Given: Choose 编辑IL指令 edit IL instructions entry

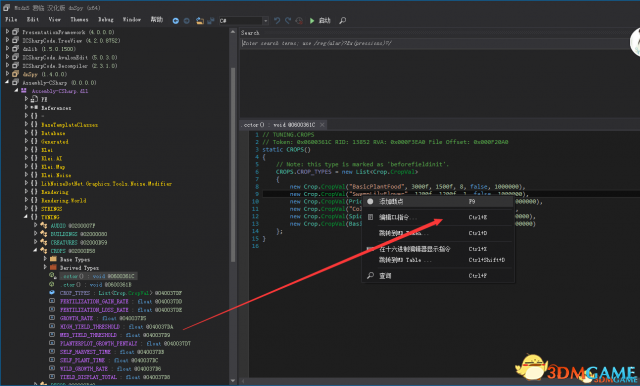Looking at the screenshot, I should point(438,217).
